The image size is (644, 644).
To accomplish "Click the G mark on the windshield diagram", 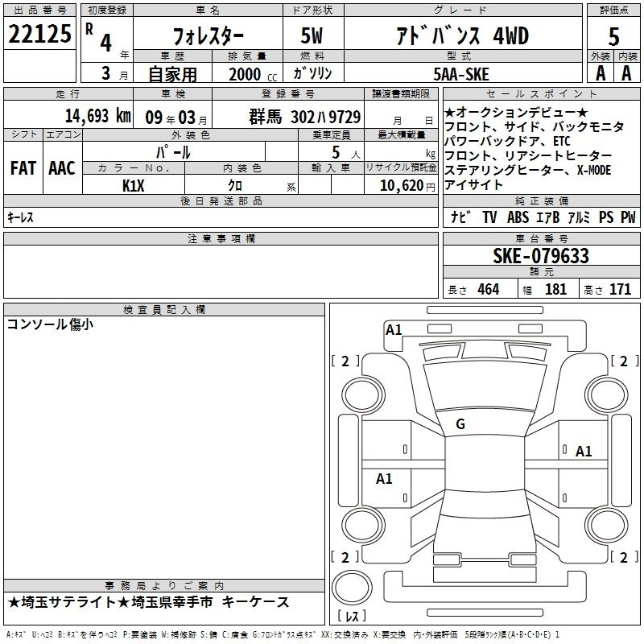I will [460, 424].
